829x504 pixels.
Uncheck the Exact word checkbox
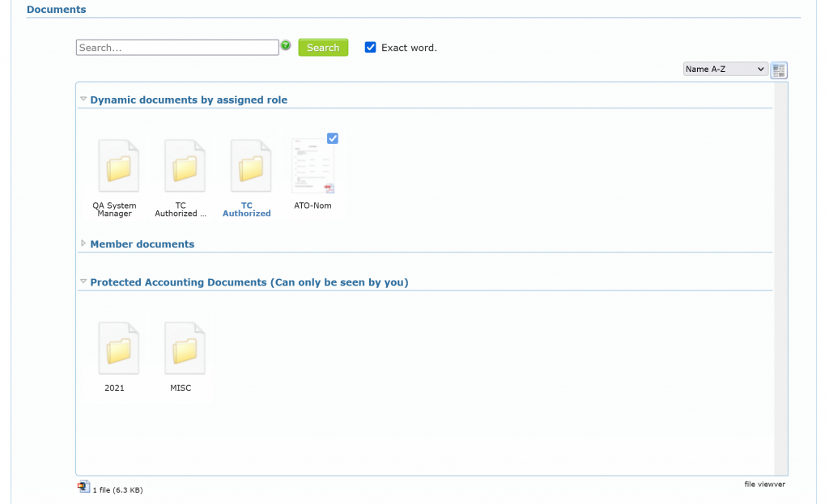pyautogui.click(x=371, y=48)
